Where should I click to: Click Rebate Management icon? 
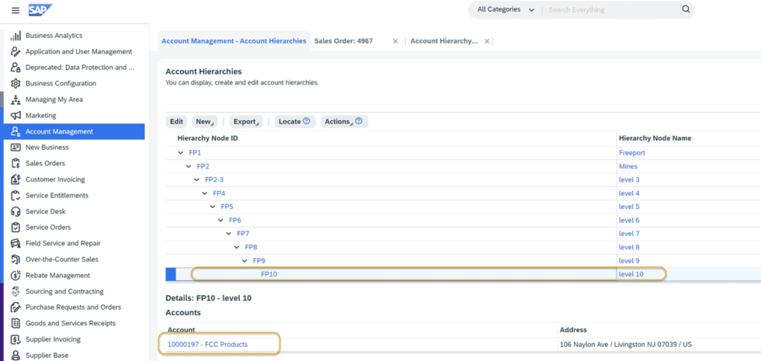16,275
